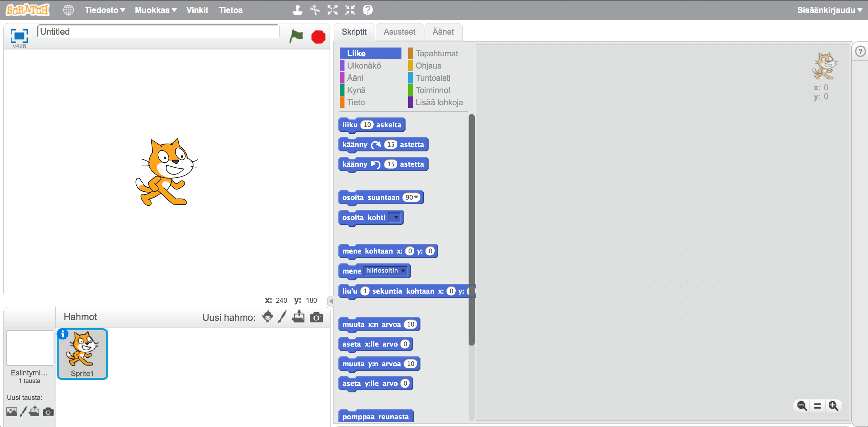868x427 pixels.
Task: Open the language globe menu
Action: coord(68,10)
